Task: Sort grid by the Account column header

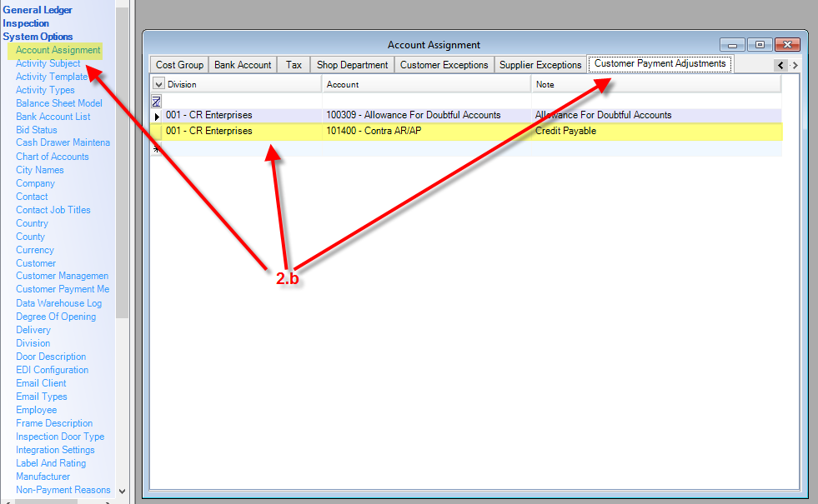Action: point(425,84)
